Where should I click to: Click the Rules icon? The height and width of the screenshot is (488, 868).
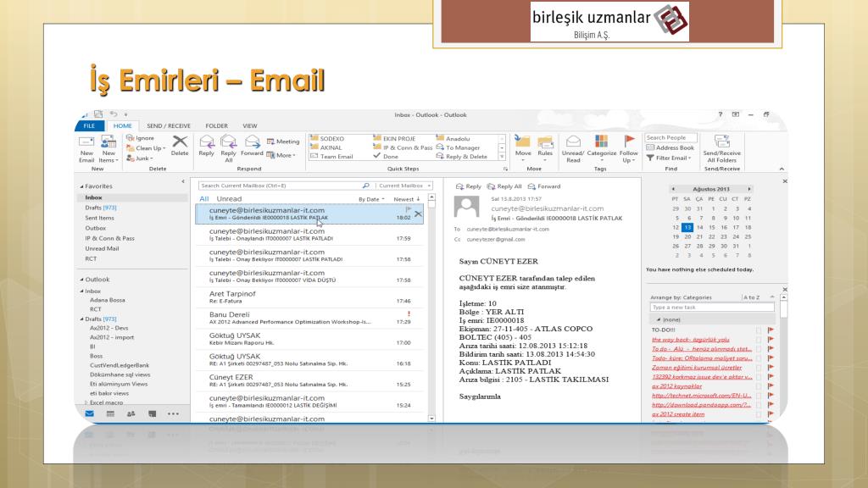[x=545, y=141]
